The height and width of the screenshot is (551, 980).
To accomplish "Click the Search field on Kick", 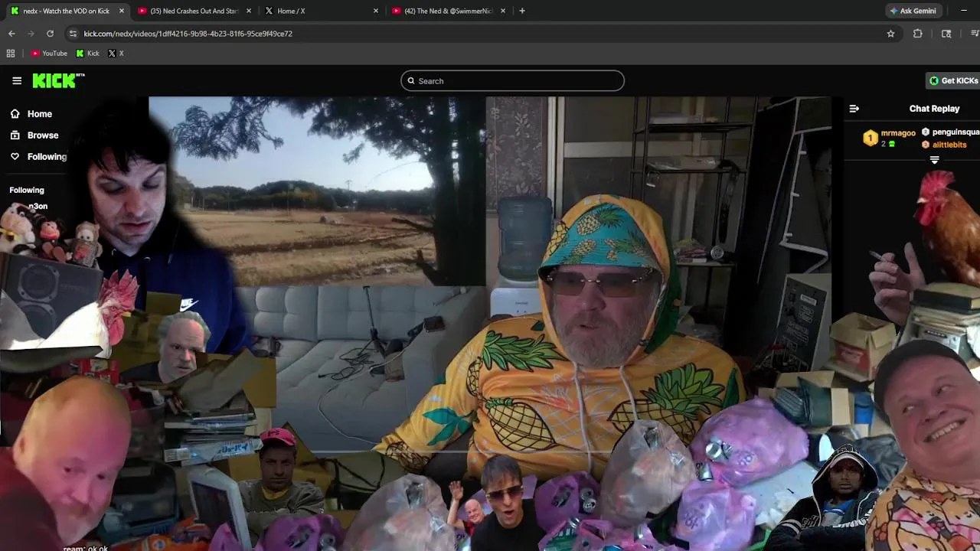I will pyautogui.click(x=512, y=80).
